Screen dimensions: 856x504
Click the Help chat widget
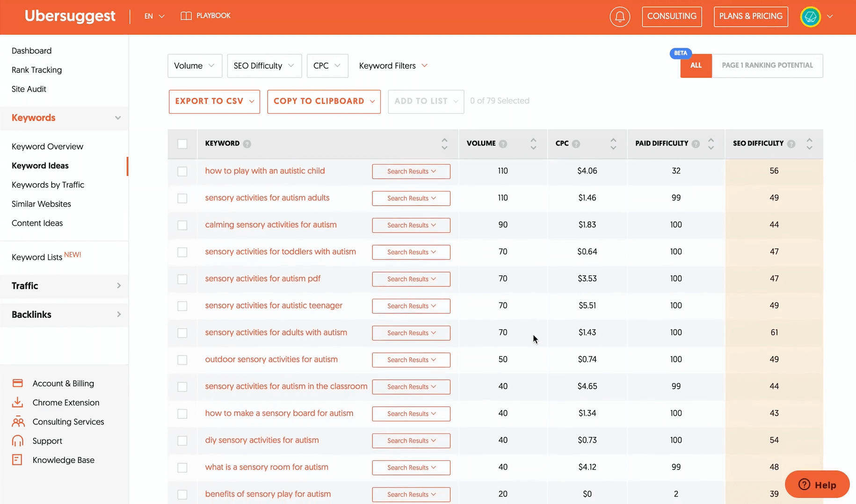point(817,485)
